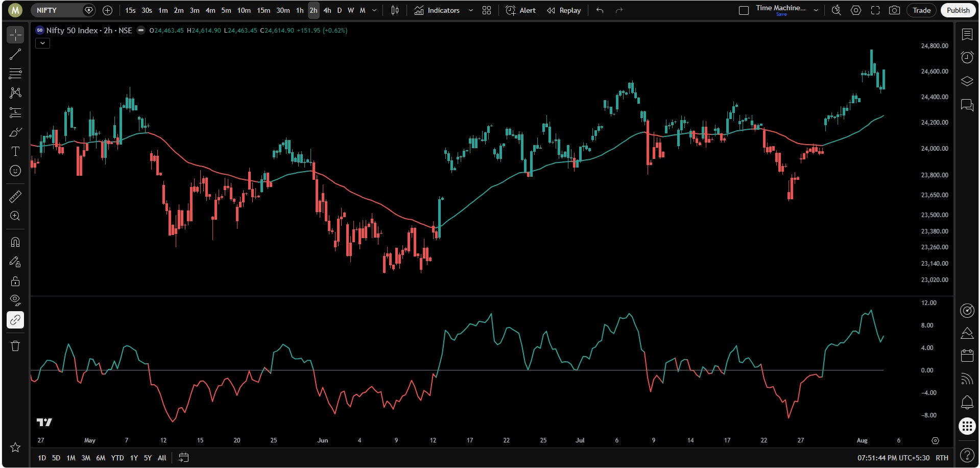
Task: Expand the favorite indicators dropdown arrow
Action: 471,10
